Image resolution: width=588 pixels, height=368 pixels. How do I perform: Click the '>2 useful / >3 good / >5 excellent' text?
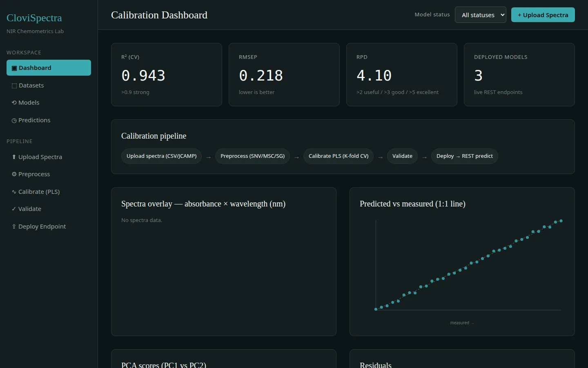point(397,92)
